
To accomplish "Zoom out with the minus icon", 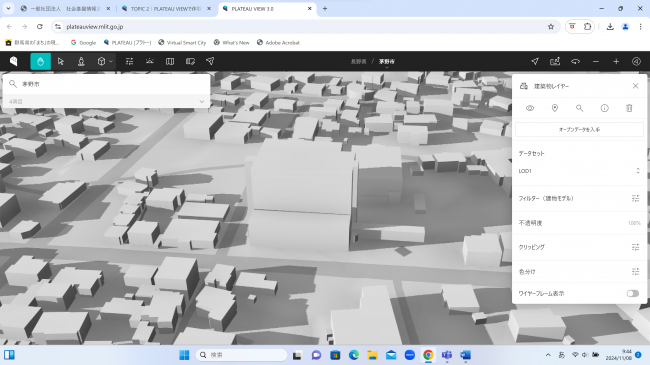I will point(596,61).
